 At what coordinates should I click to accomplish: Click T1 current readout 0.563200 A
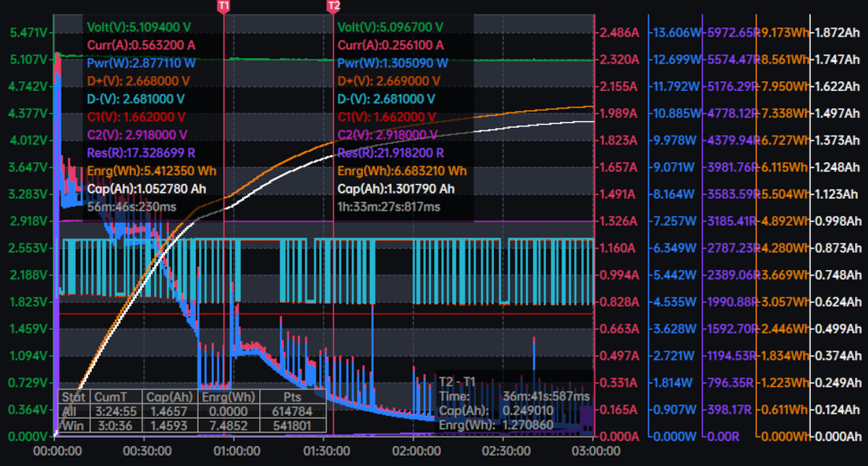point(140,45)
